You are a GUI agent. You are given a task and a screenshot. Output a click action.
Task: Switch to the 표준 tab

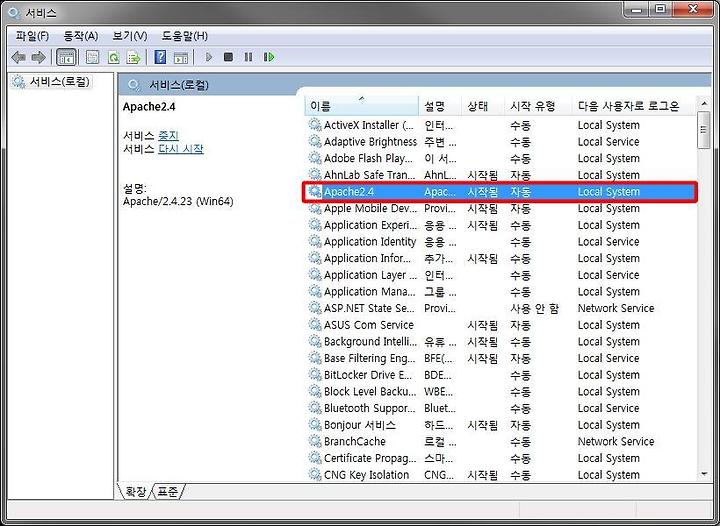click(x=167, y=492)
